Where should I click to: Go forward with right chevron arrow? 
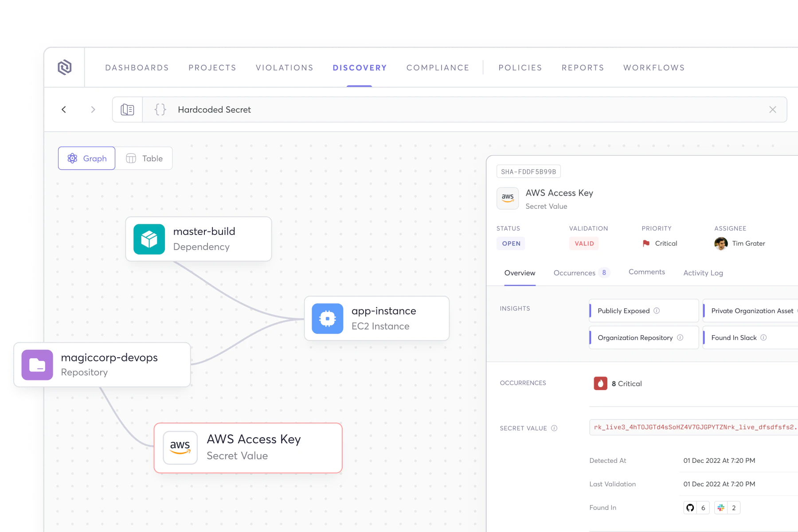[x=93, y=110]
